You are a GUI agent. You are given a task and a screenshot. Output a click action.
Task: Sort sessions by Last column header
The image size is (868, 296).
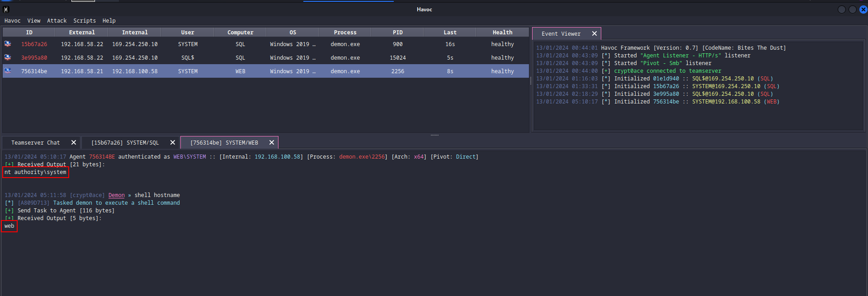pyautogui.click(x=450, y=33)
